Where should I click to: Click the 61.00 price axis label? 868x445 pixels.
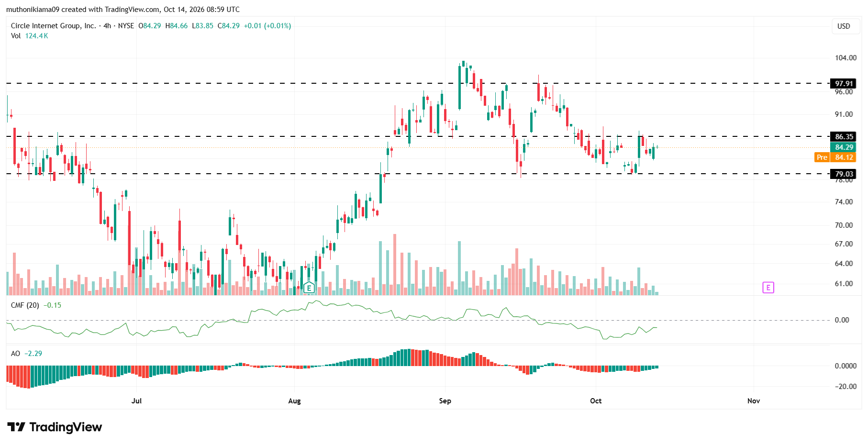tap(844, 284)
